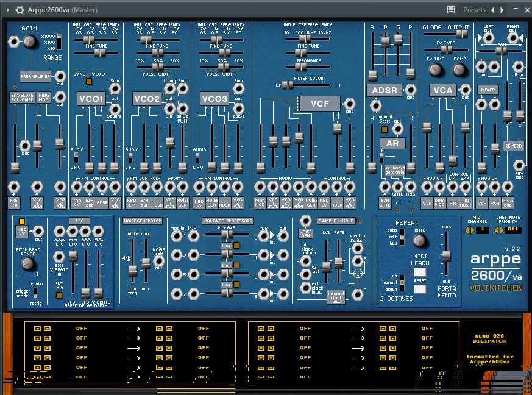This screenshot has height=395, width=532.
Task: Increase MIDI Channel using its right arrow
Action: coord(472,230)
